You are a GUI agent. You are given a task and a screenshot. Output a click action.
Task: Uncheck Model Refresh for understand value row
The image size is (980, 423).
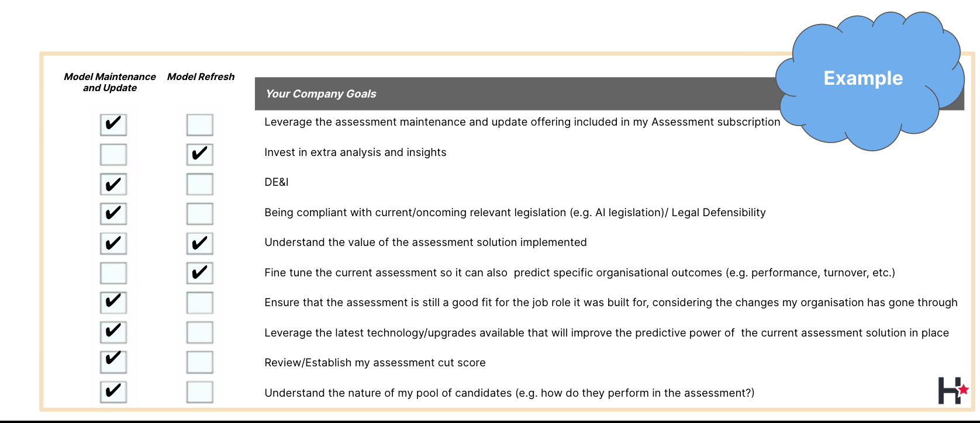click(199, 243)
